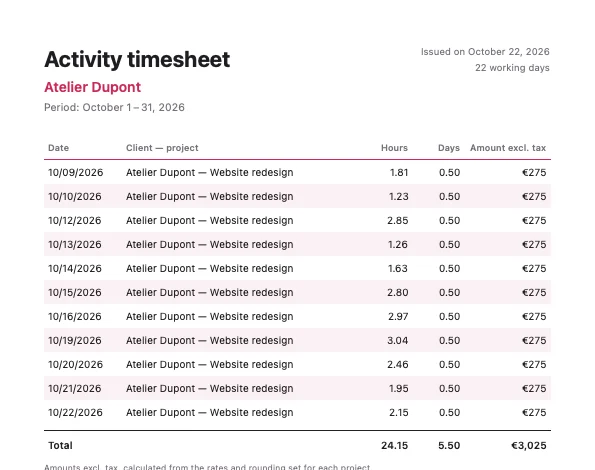Click total amount €3,025
The image size is (595, 470).
coord(529,445)
